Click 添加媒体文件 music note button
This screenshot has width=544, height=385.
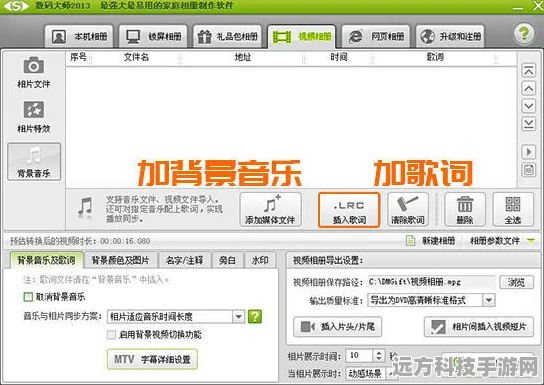pyautogui.click(x=270, y=209)
